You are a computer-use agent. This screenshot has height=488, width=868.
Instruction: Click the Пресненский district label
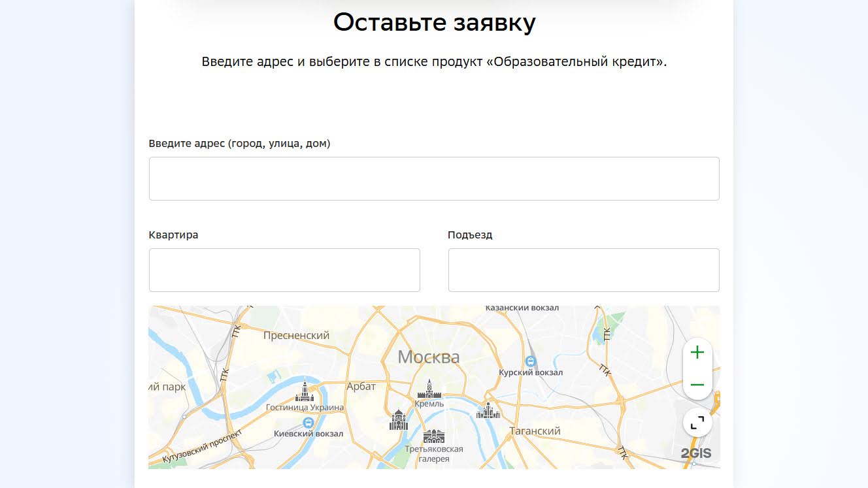[296, 336]
